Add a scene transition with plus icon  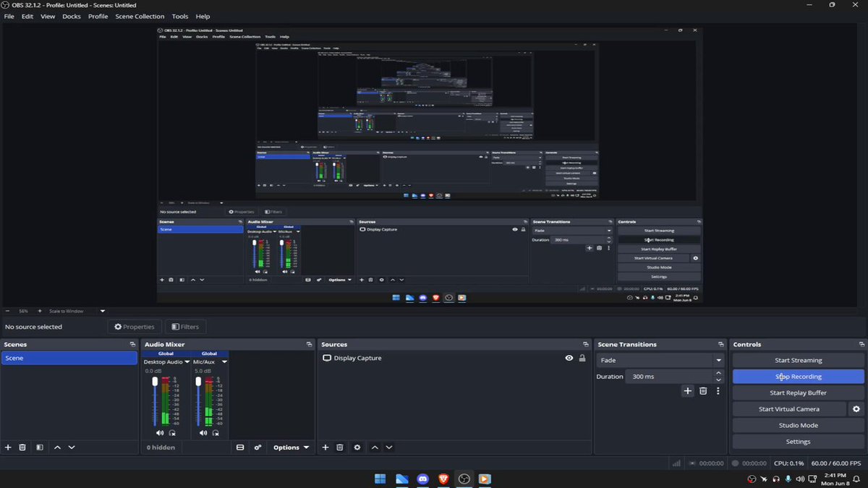click(687, 391)
